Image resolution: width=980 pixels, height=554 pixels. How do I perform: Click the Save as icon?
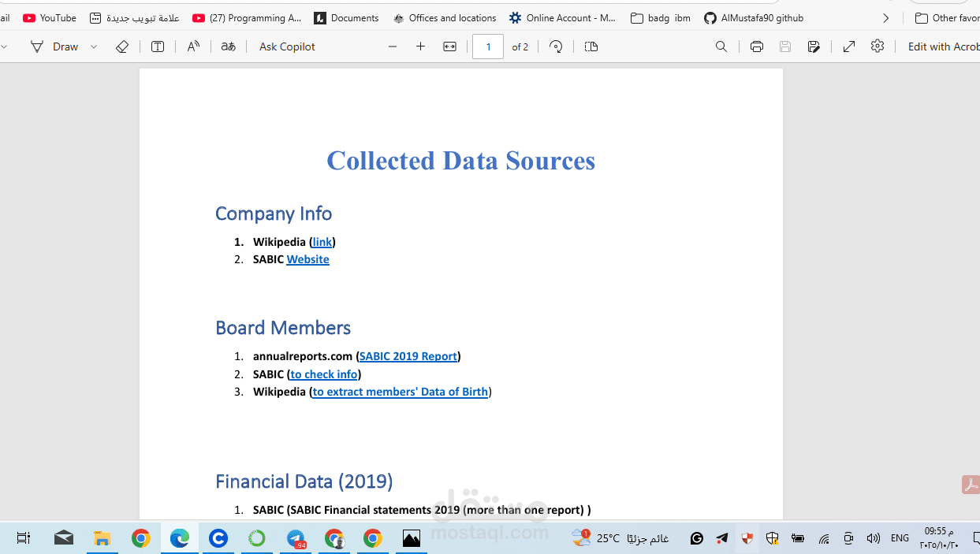[x=814, y=46]
